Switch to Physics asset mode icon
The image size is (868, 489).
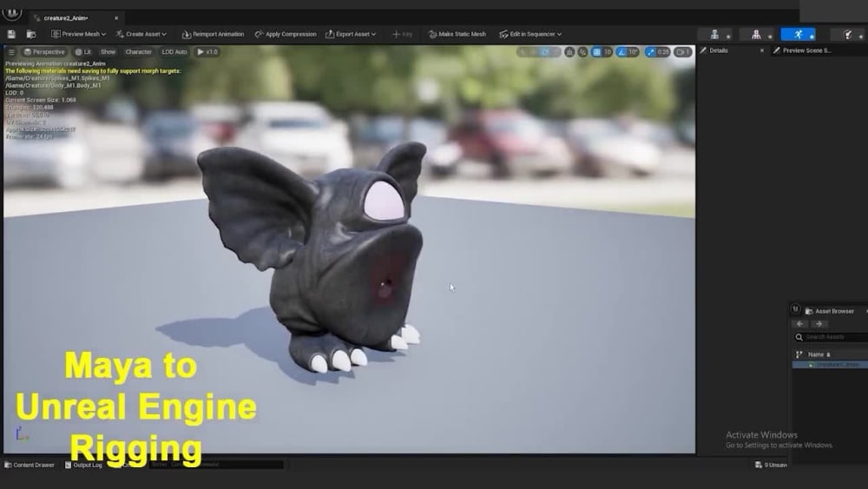847,35
